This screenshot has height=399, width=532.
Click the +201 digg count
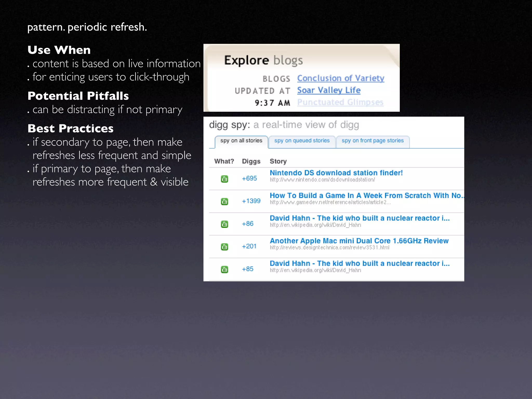tap(249, 246)
